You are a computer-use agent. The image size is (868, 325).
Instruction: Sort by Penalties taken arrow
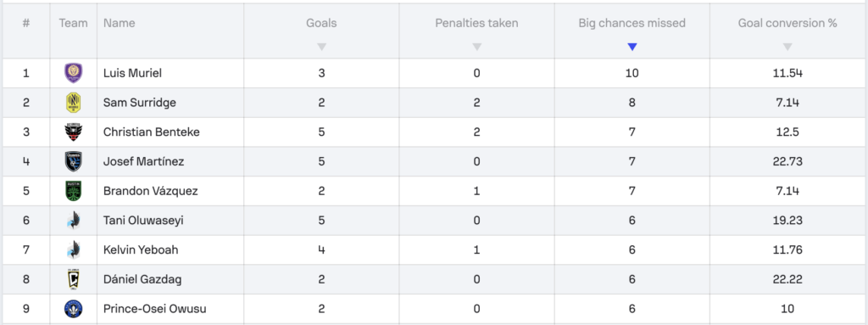[476, 48]
